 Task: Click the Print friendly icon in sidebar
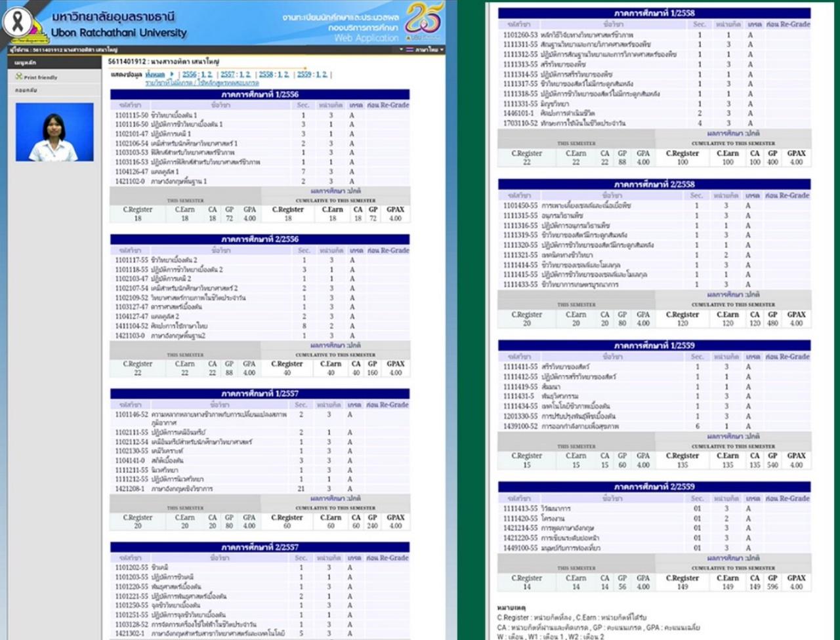[20, 77]
